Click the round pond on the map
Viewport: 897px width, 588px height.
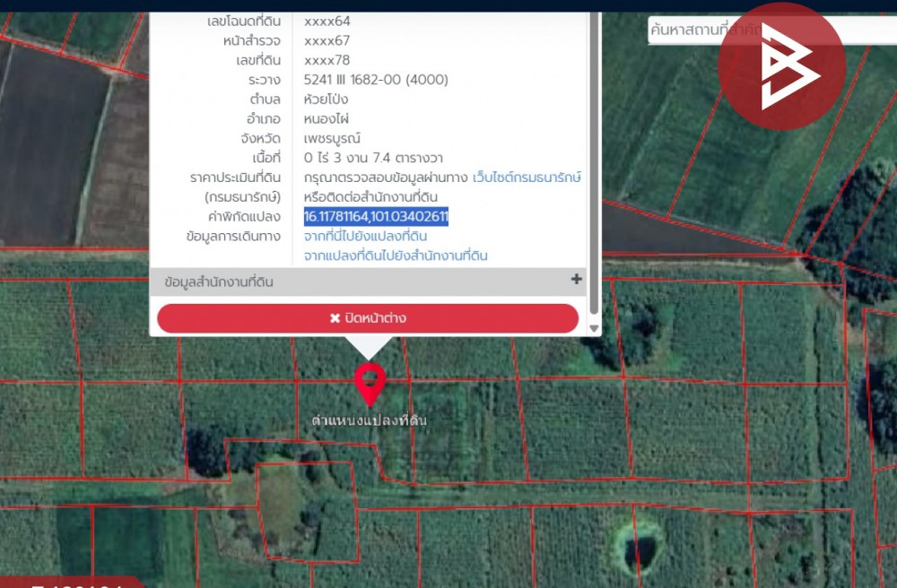(639, 544)
